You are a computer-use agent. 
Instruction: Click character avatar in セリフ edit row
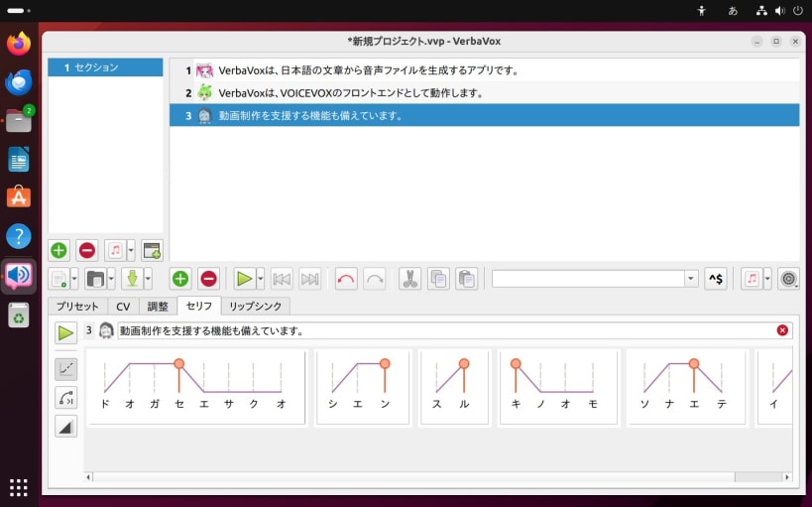106,330
